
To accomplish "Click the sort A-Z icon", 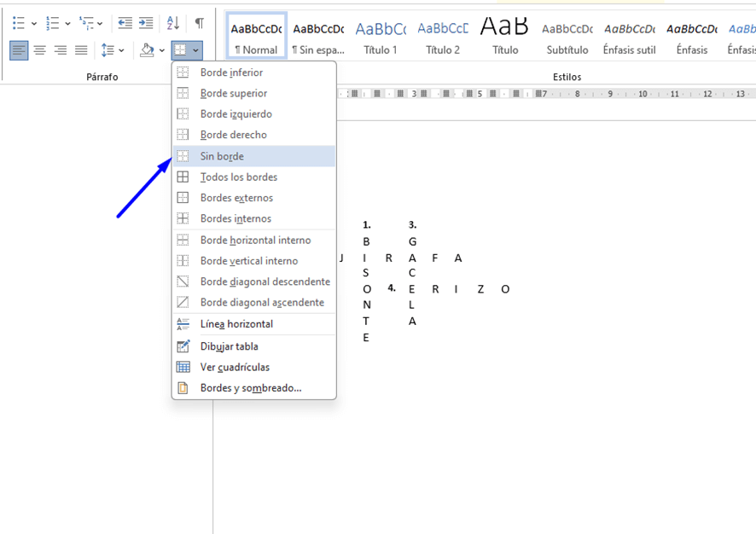I will (173, 23).
